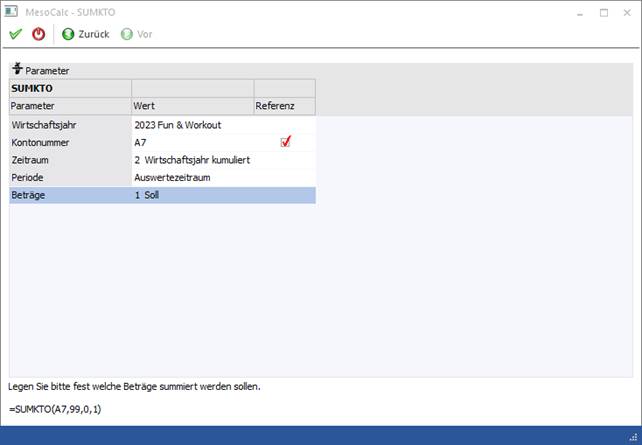The width and height of the screenshot is (642, 445).
Task: Open the Beträge value 1 Soll
Action: click(x=147, y=195)
